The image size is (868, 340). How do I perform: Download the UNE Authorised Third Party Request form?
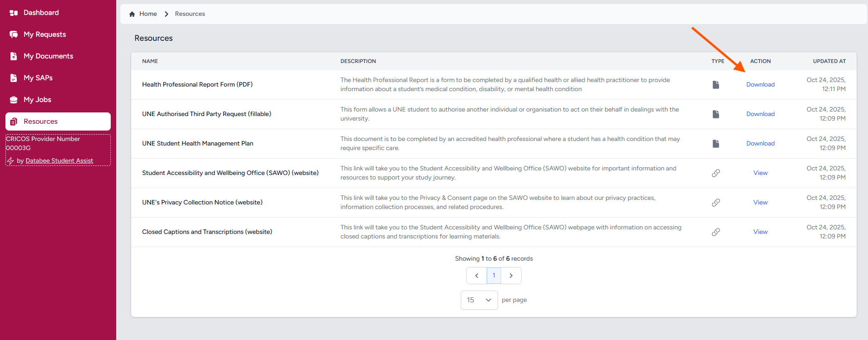[x=760, y=114]
